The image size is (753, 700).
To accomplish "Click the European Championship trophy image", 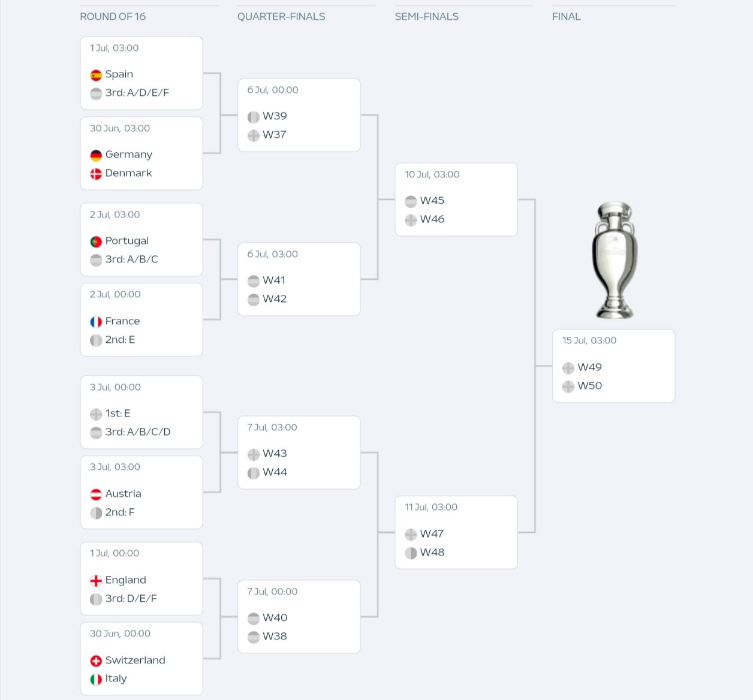I will [615, 260].
